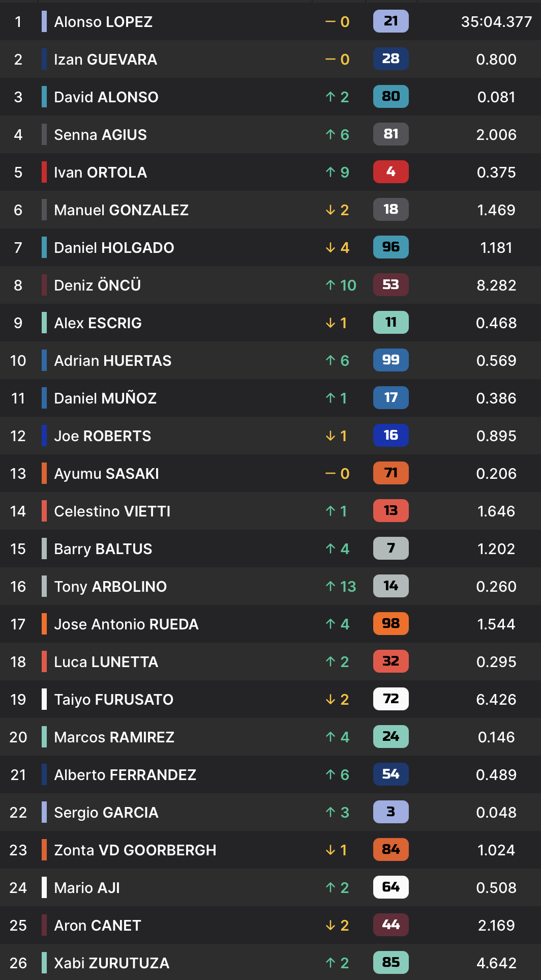
Task: Tap color bar beside Ayumu SASAKI
Action: click(x=44, y=473)
